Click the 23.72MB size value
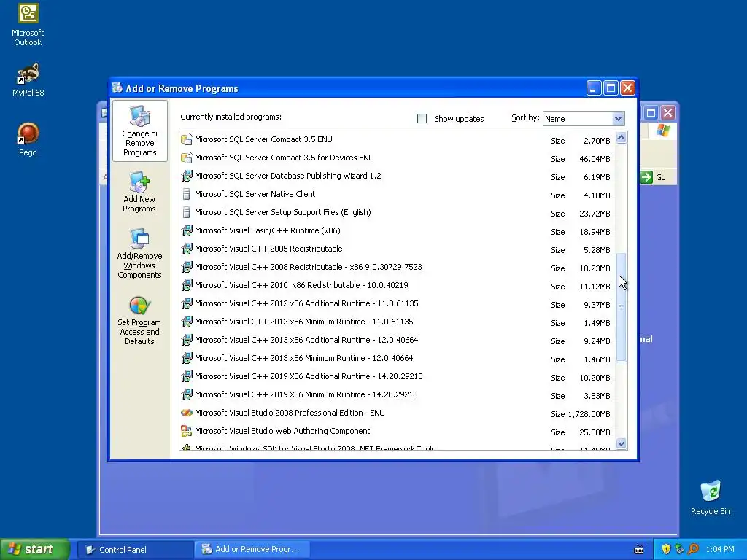This screenshot has height=560, width=747. click(x=595, y=214)
